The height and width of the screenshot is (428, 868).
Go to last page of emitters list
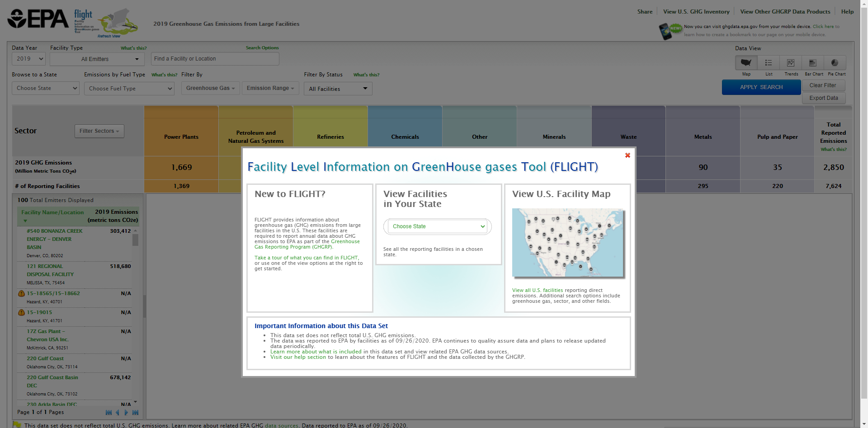135,413
